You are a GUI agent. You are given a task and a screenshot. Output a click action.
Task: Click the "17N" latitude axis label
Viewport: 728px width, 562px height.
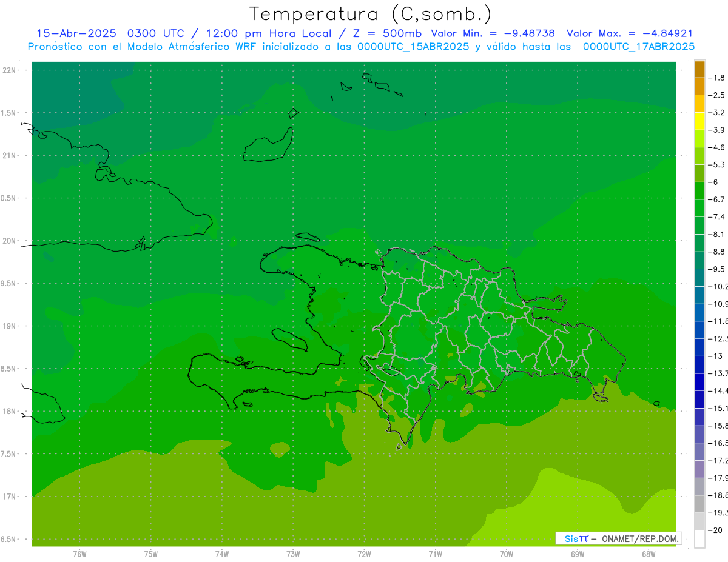pos(10,497)
